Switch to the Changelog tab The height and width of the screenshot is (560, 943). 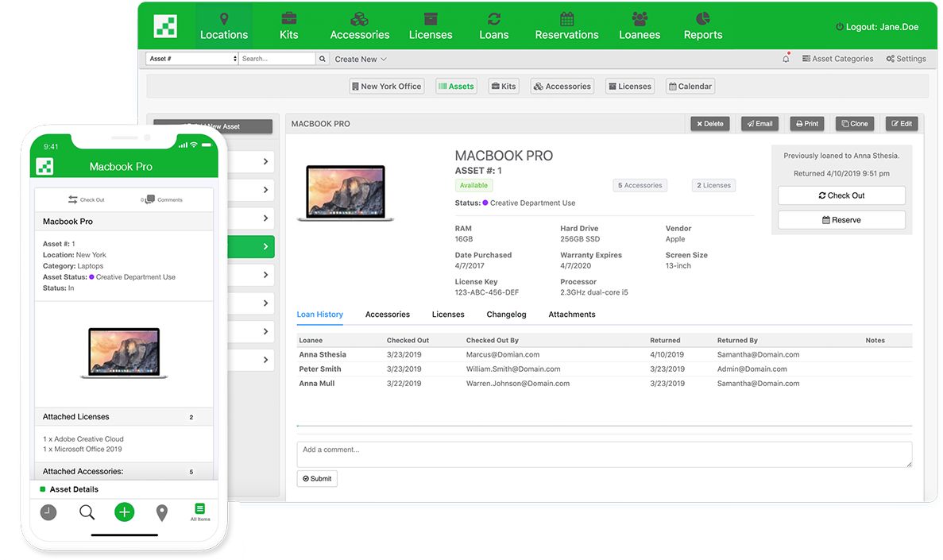tap(506, 314)
